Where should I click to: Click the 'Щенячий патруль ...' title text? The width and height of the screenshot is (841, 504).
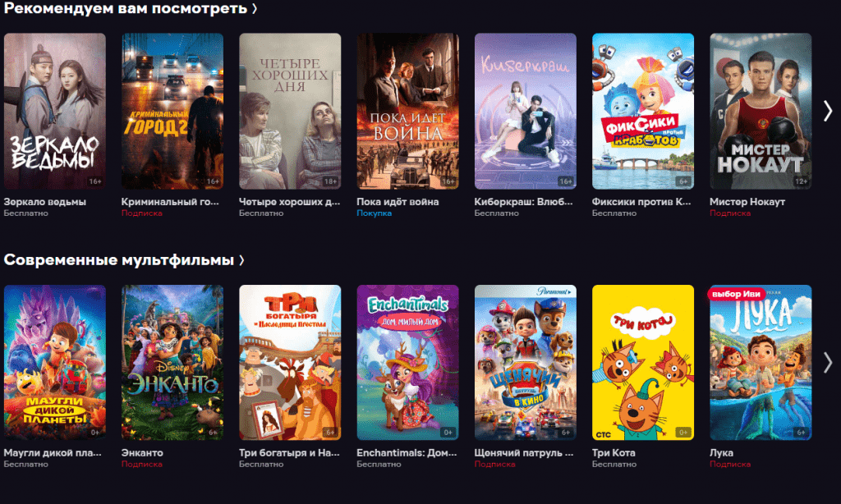coord(524,453)
